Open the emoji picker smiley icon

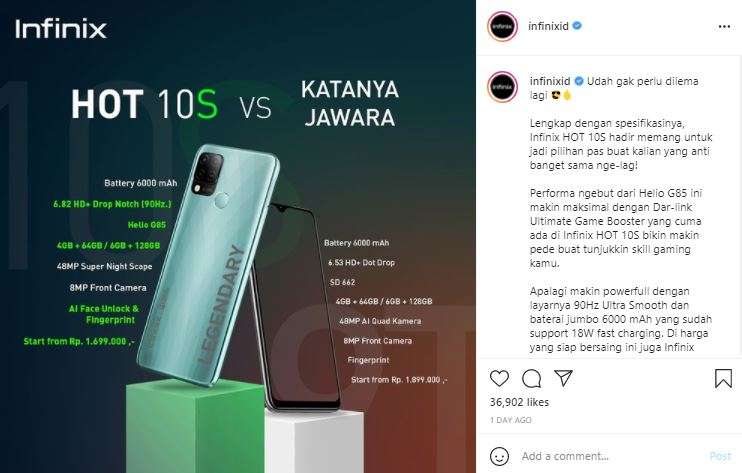click(499, 456)
